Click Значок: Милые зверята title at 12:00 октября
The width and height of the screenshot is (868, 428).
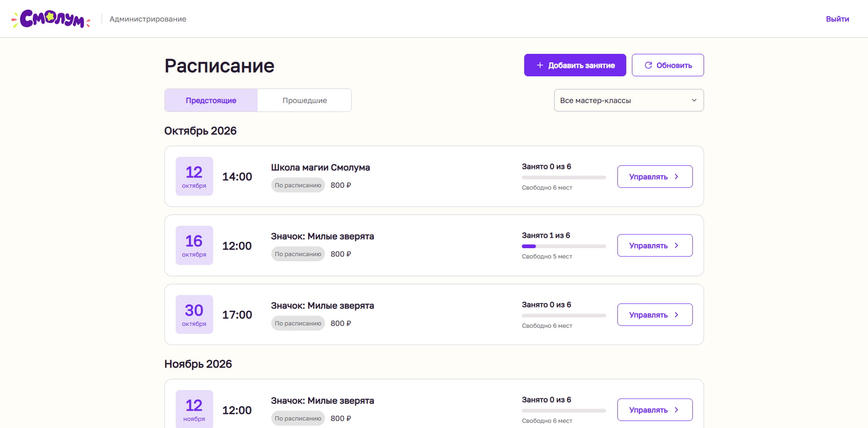tap(322, 236)
